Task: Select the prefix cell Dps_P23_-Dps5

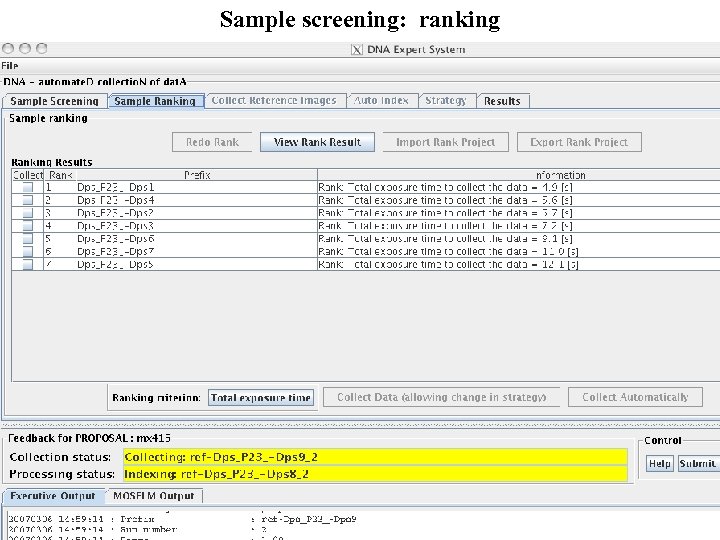Action: [x=197, y=264]
